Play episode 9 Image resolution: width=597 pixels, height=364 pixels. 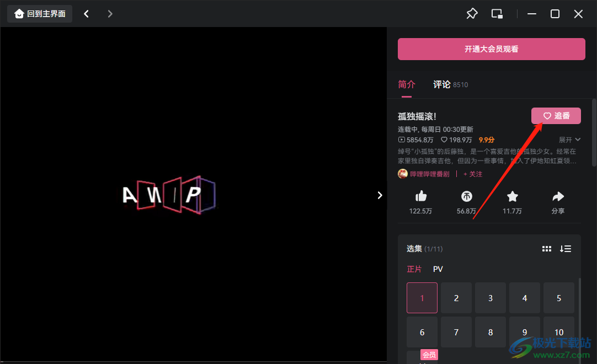click(x=525, y=332)
